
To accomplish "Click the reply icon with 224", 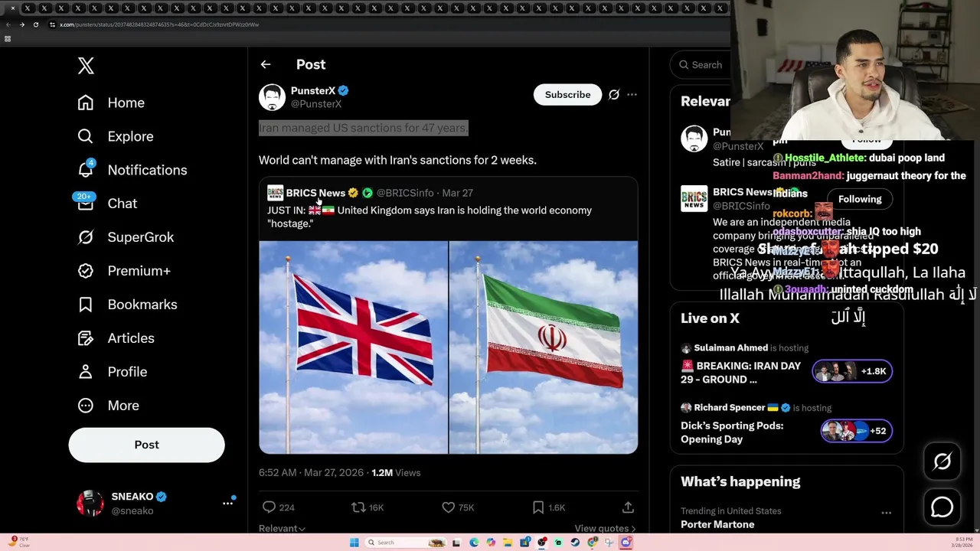I will point(269,507).
